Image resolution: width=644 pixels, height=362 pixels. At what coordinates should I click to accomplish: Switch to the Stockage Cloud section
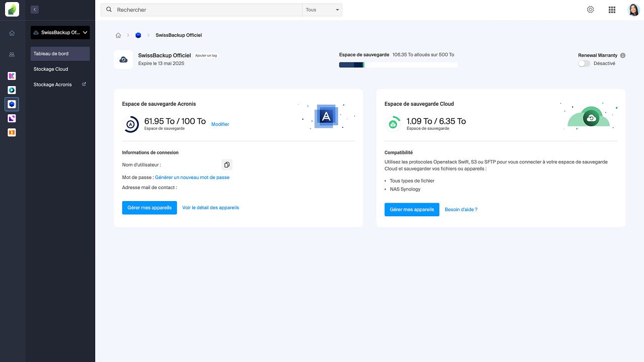[50, 69]
